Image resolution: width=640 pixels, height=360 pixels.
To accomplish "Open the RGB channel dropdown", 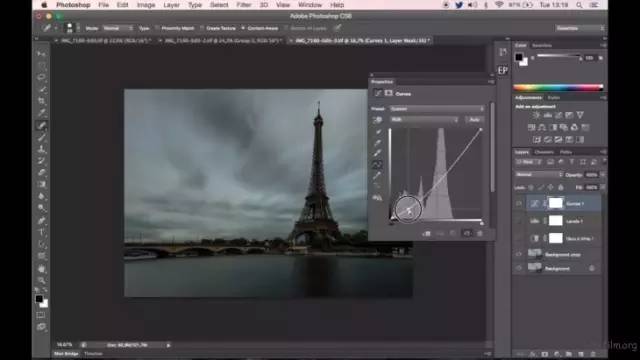I will pyautogui.click(x=424, y=120).
